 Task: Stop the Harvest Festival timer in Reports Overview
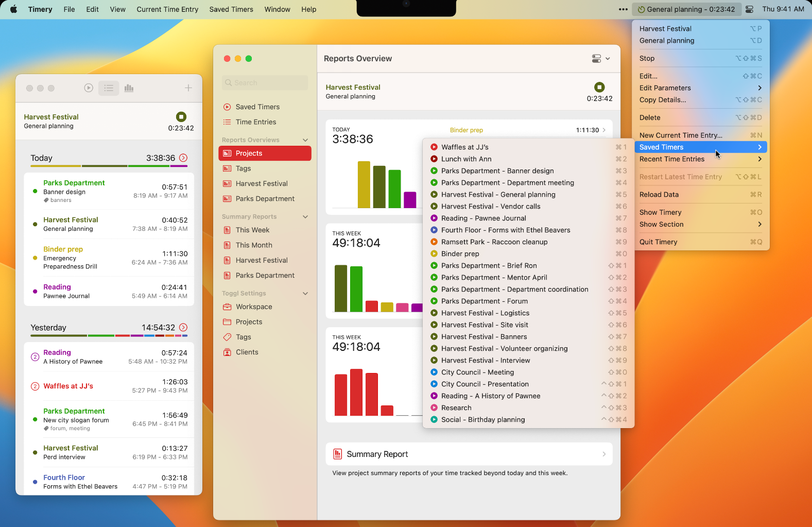[599, 87]
